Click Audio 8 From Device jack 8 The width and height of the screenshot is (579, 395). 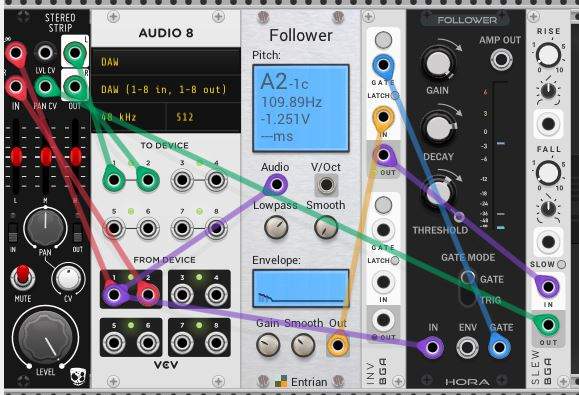(x=216, y=343)
